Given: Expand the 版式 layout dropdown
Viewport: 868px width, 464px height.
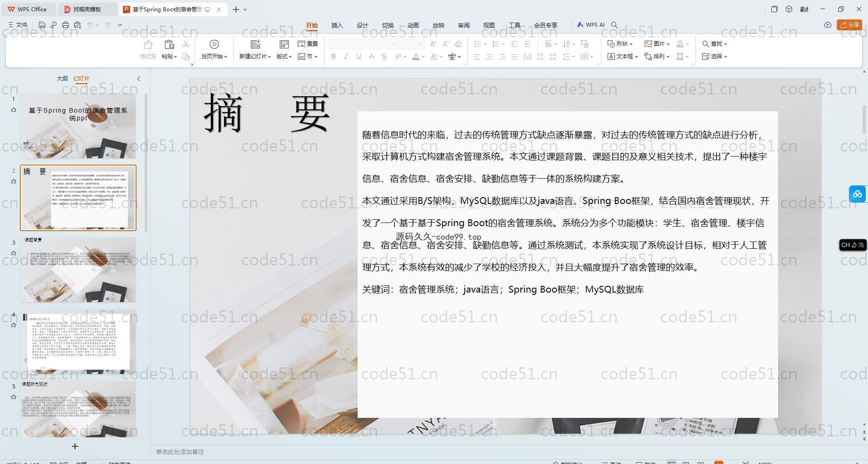Looking at the screenshot, I should pos(284,57).
